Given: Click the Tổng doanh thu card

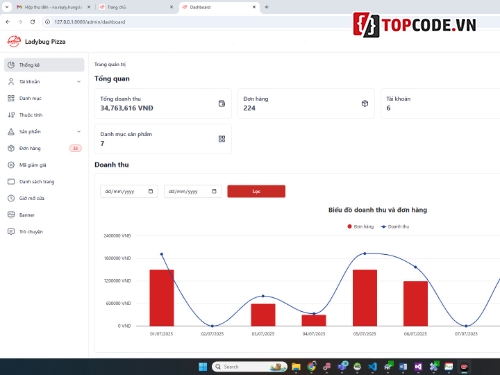Looking at the screenshot, I should 163,103.
